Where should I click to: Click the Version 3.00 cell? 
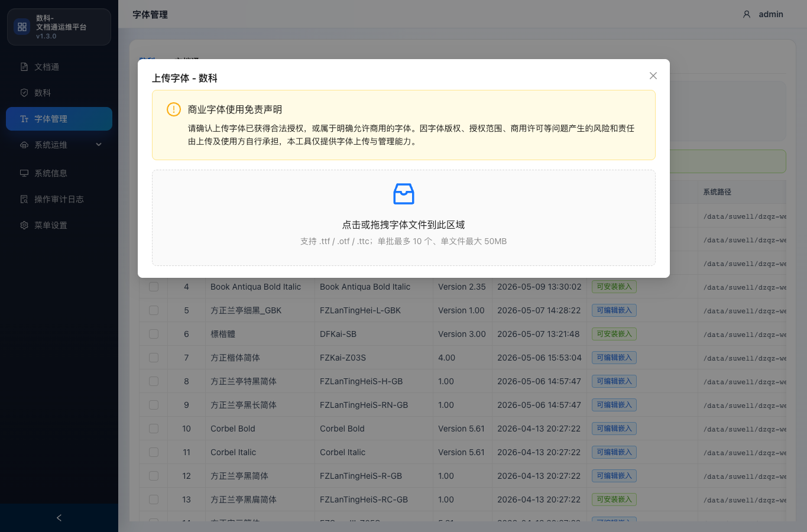462,334
